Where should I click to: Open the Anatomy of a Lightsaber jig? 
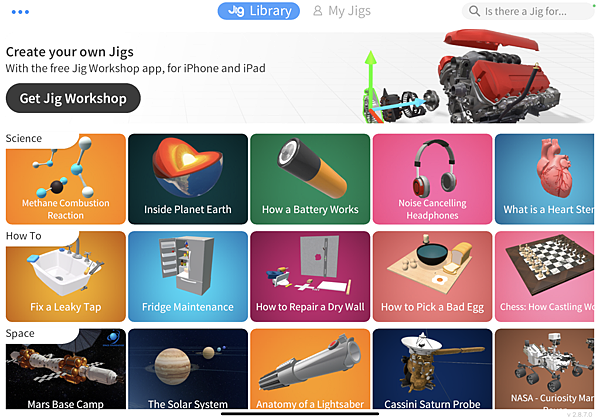310,369
